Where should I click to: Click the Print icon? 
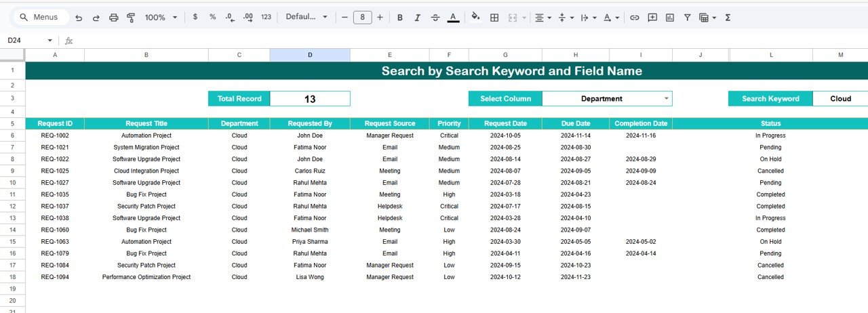pos(114,18)
